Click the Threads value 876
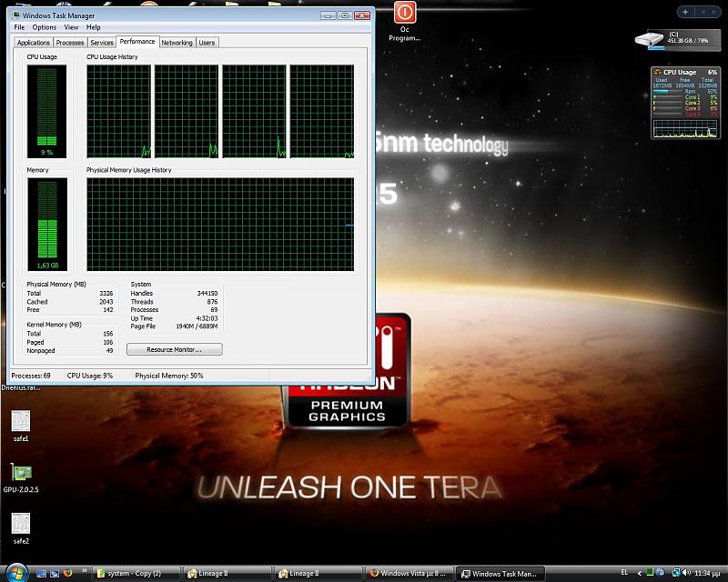This screenshot has height=582, width=728. click(x=212, y=302)
